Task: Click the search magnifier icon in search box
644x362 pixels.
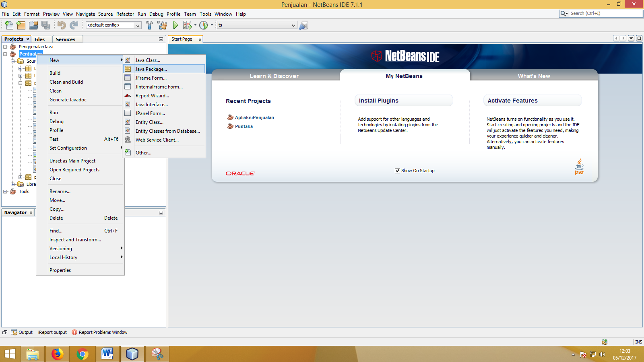Action: tap(564, 13)
